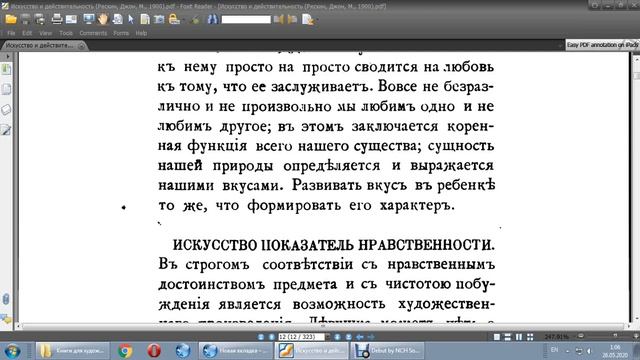Click the zoom in plus button
Image resolution: width=640 pixels, height=360 pixels.
point(636,336)
